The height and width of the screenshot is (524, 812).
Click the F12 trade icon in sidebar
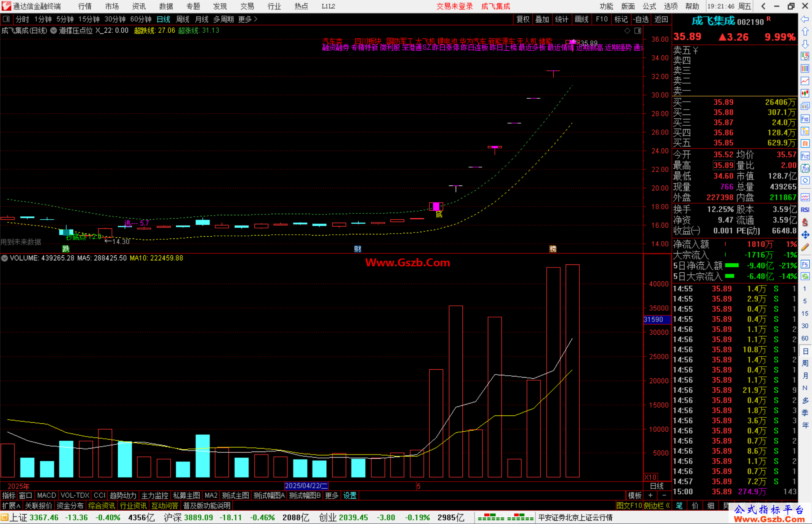(805, 156)
